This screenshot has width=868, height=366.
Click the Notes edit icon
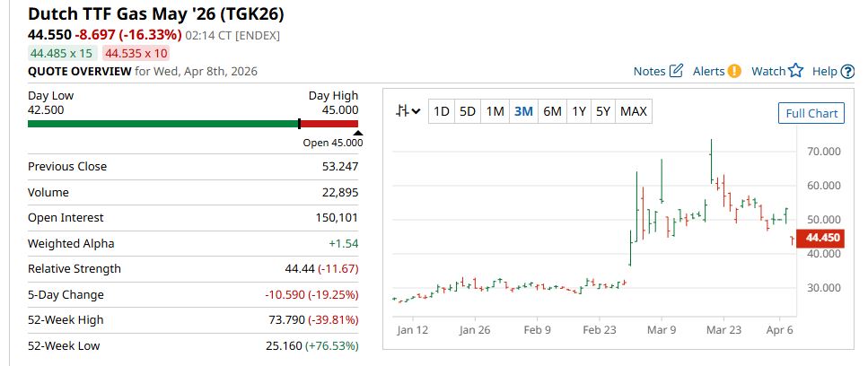click(677, 71)
